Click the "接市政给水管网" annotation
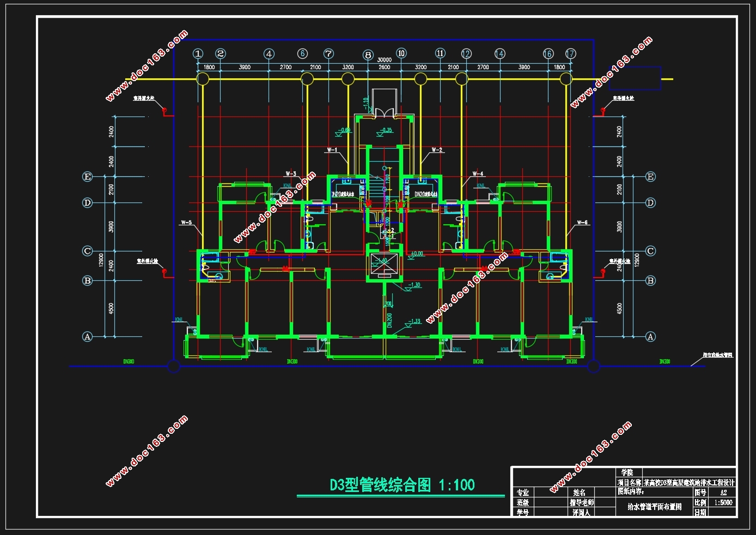The height and width of the screenshot is (535, 756). pos(717,355)
